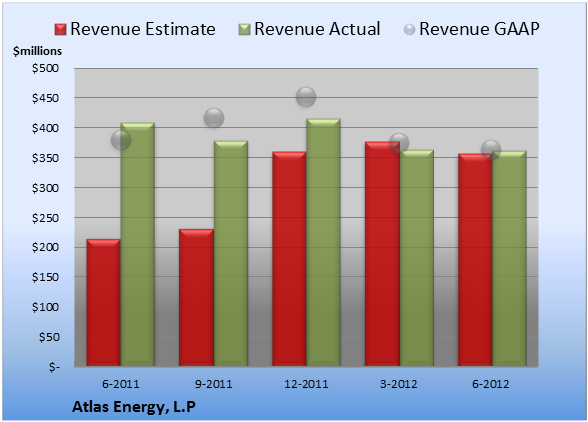
Task: Select the red estimate bar for 6-2011
Action: coord(104,302)
